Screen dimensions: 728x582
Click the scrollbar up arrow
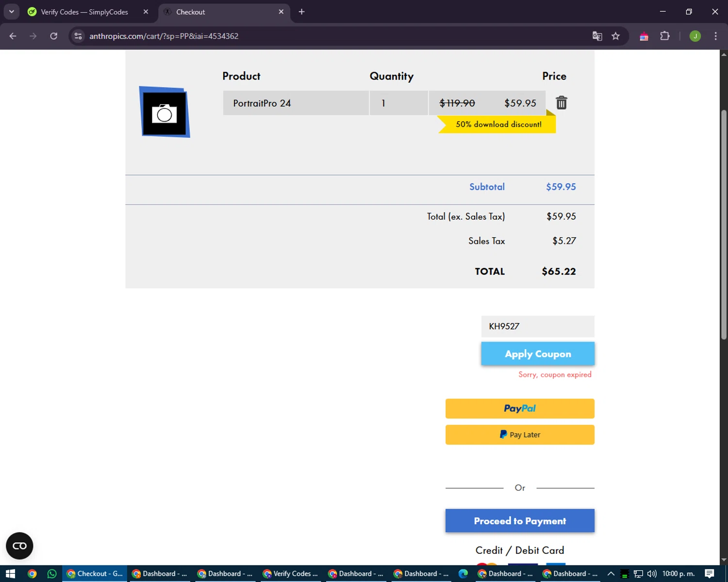click(x=724, y=54)
